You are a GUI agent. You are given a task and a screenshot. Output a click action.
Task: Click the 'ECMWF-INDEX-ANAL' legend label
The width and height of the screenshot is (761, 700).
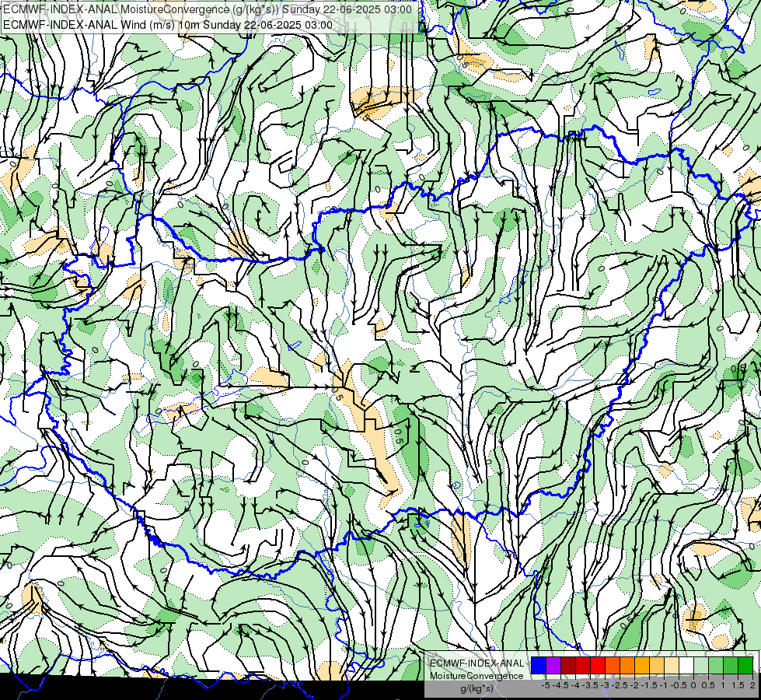[476, 663]
